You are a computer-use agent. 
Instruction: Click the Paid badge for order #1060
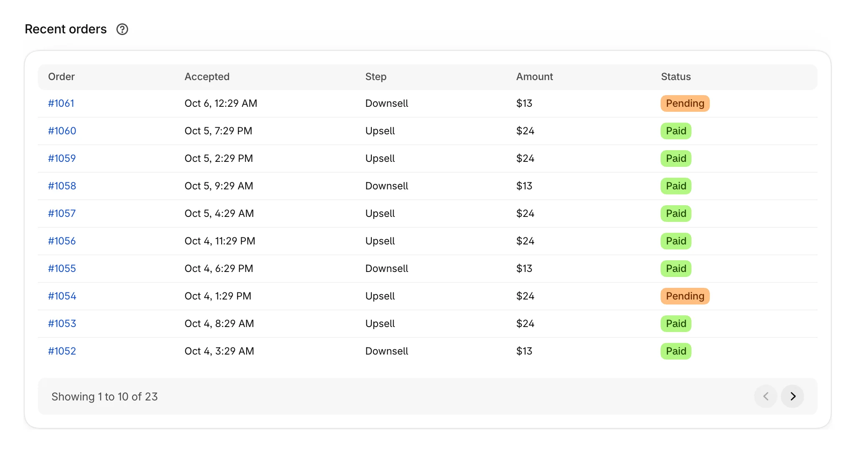point(676,131)
